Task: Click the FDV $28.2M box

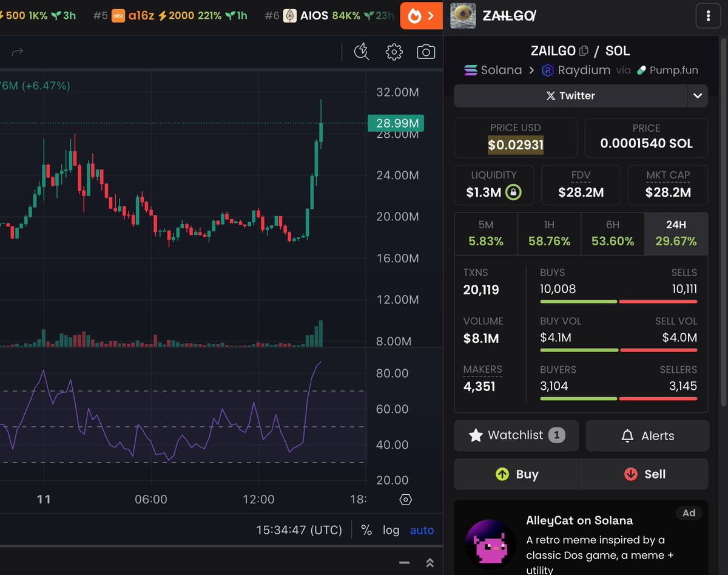Action: pyautogui.click(x=581, y=185)
